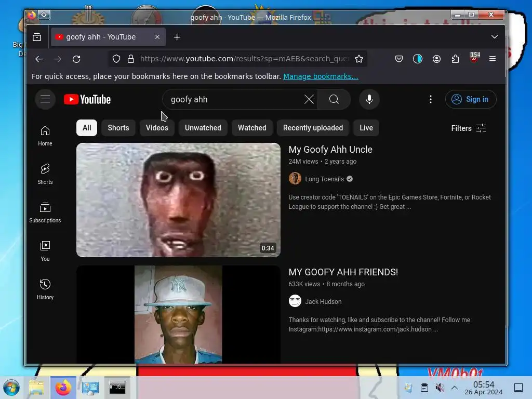Go back with Firefox back arrow
This screenshot has width=532, height=399.
click(x=39, y=59)
